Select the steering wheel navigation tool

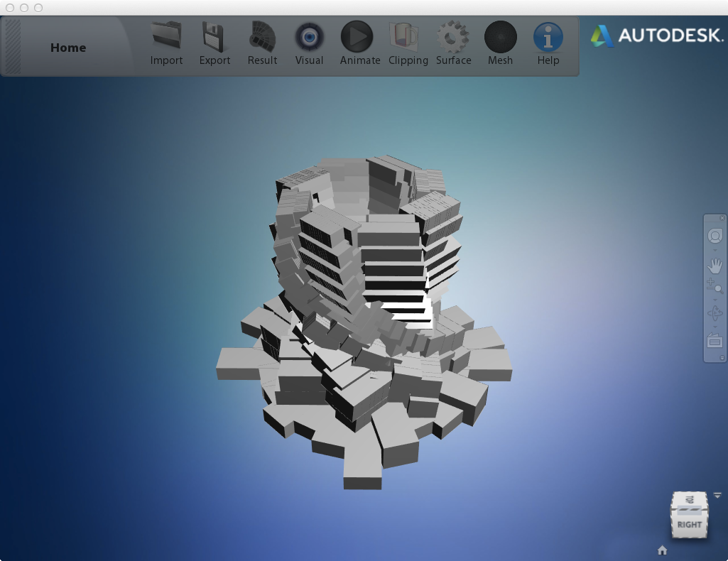(x=715, y=236)
